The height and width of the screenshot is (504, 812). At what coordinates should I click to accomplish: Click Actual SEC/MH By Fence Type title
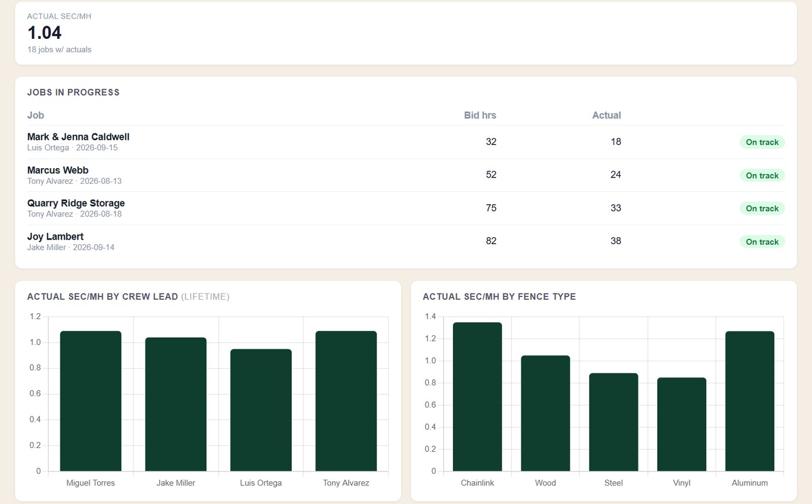(x=499, y=296)
